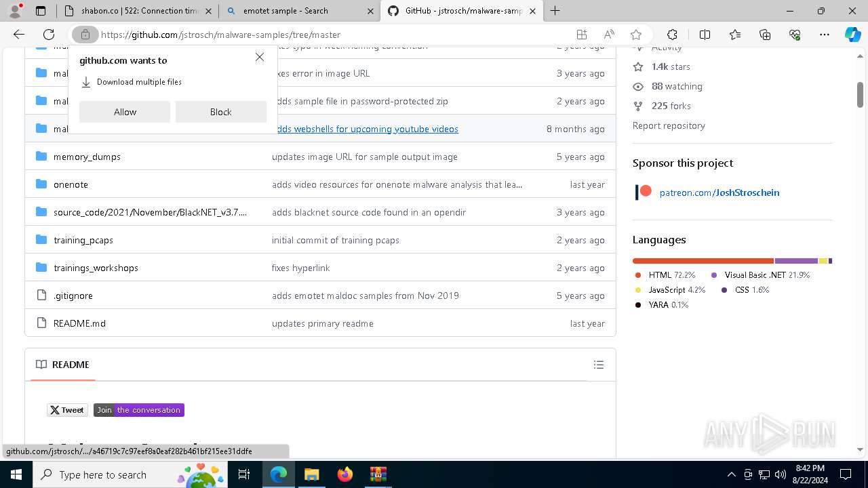The height and width of the screenshot is (488, 868).
Task: Open the memory_dumps folder
Action: coord(87,157)
